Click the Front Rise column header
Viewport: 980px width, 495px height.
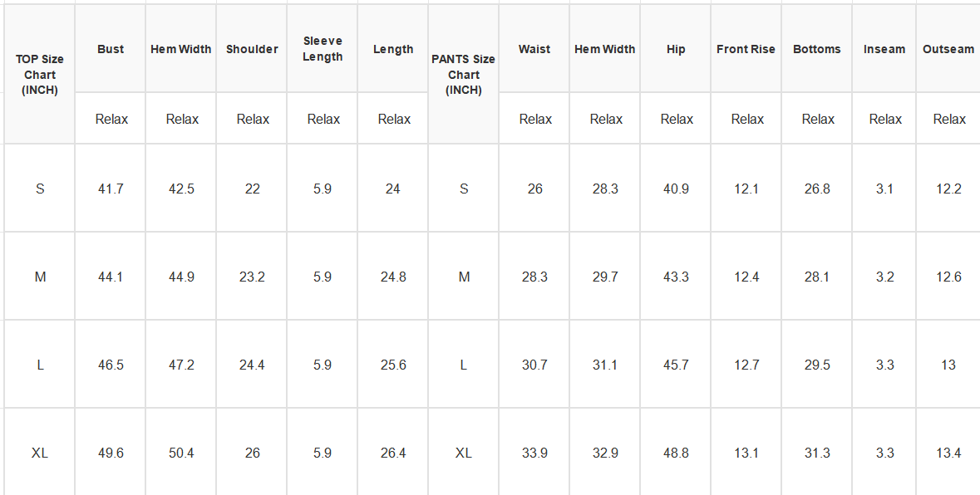[746, 49]
